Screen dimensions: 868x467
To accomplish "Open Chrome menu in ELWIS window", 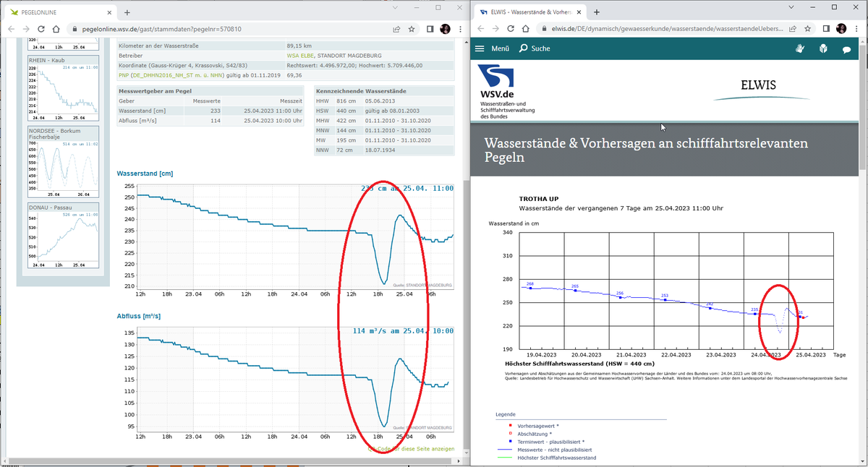I will tap(856, 29).
